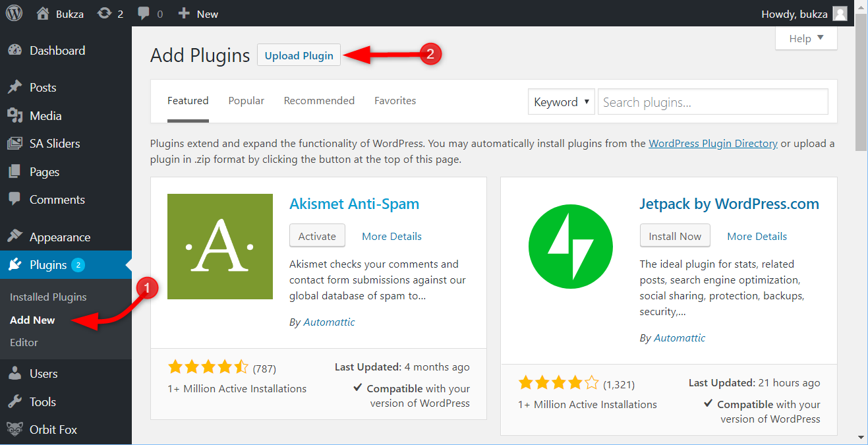Click the Orbit Fox icon in sidebar
The height and width of the screenshot is (445, 868).
coord(15,429)
